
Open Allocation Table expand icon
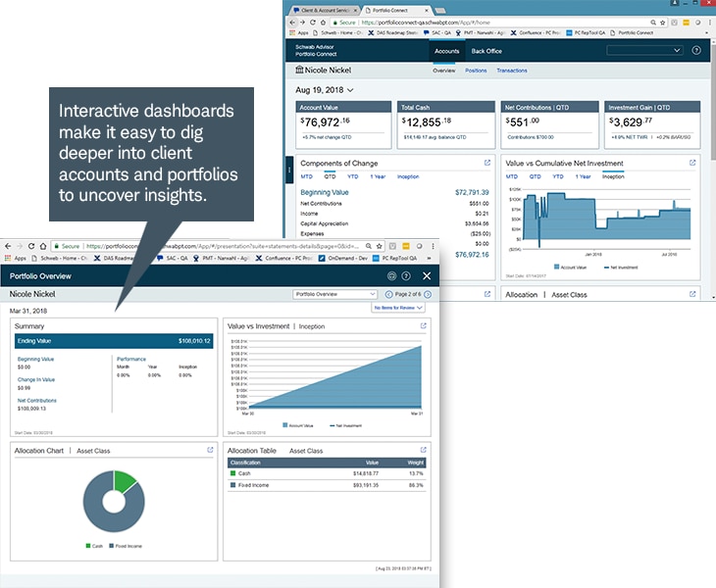pyautogui.click(x=424, y=450)
